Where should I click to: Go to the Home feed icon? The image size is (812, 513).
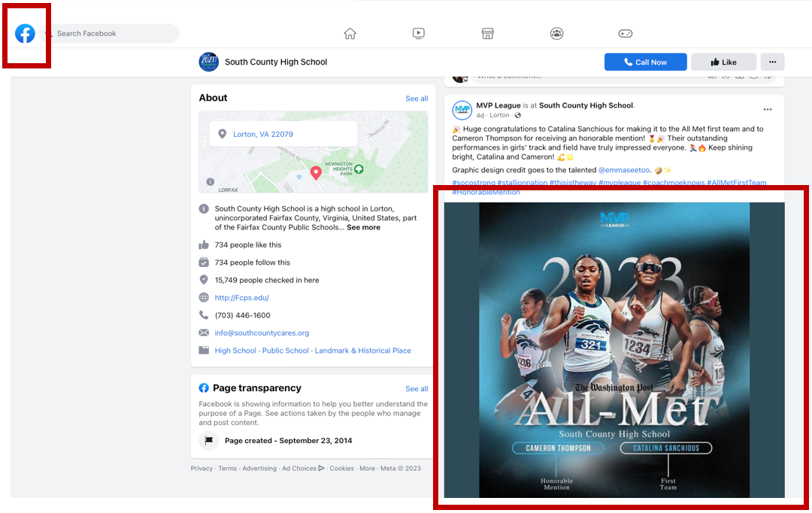pos(350,34)
